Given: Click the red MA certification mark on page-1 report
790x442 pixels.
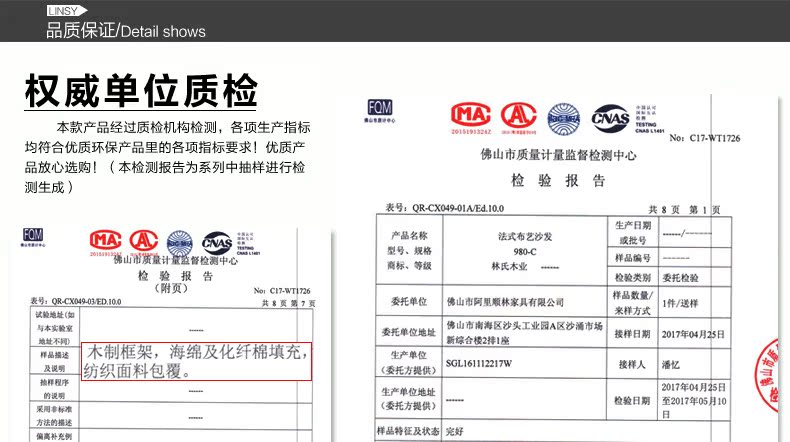Looking at the screenshot, I should coord(471,118).
